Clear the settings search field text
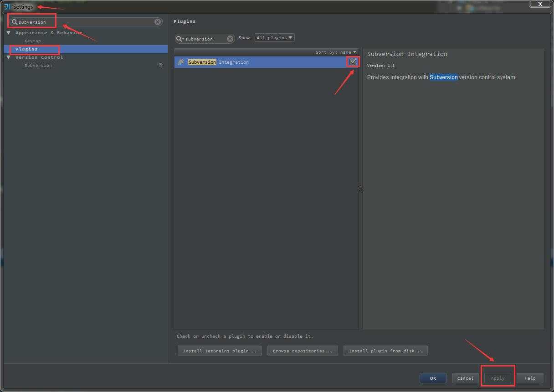554x392 pixels. (158, 22)
